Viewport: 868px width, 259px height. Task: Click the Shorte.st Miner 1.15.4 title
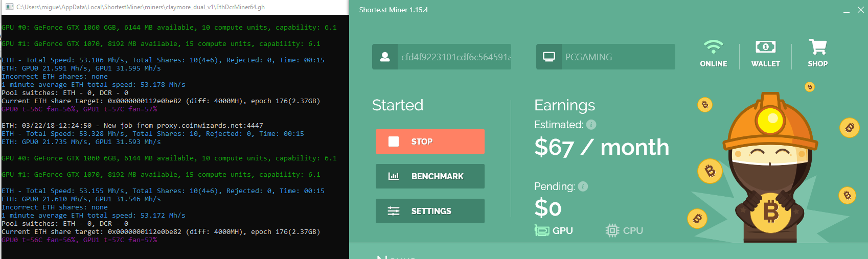point(394,10)
